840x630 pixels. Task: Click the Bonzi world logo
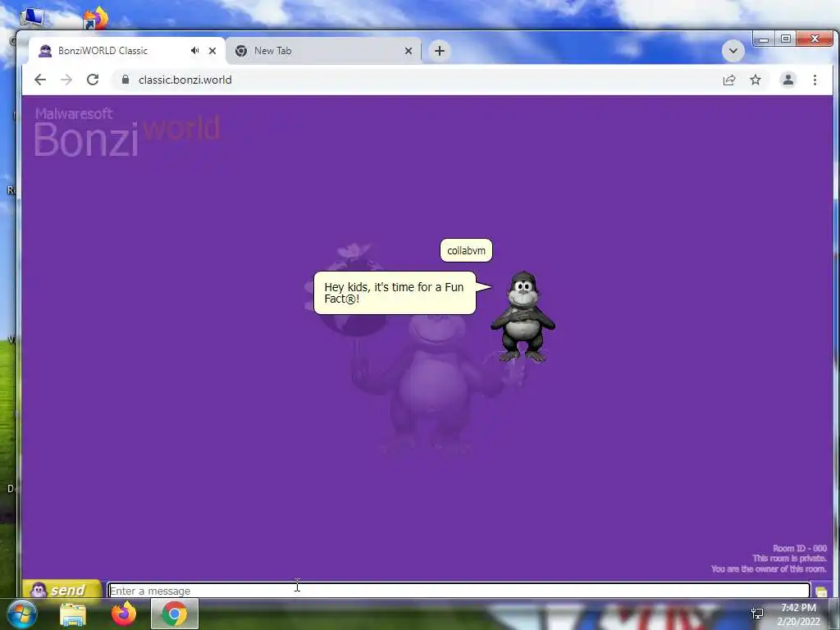(126, 132)
